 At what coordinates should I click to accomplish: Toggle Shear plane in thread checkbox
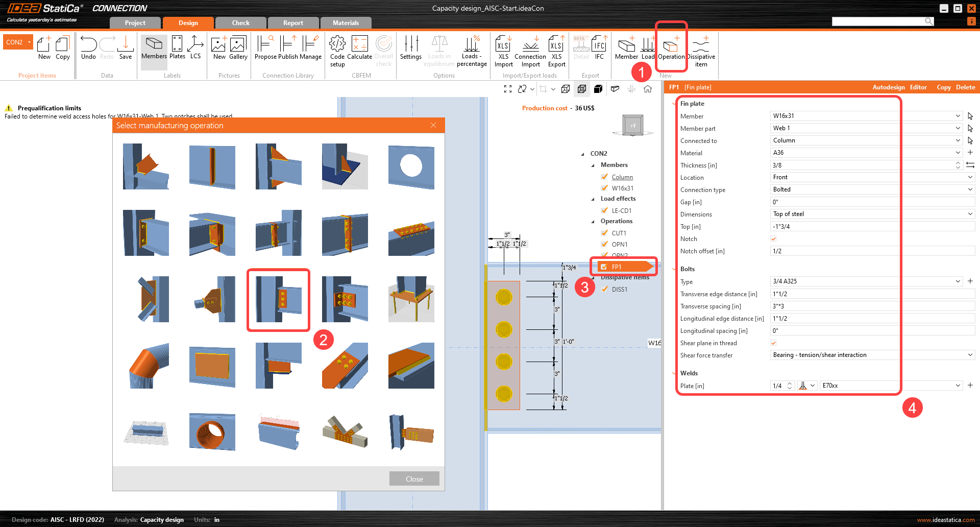click(773, 343)
